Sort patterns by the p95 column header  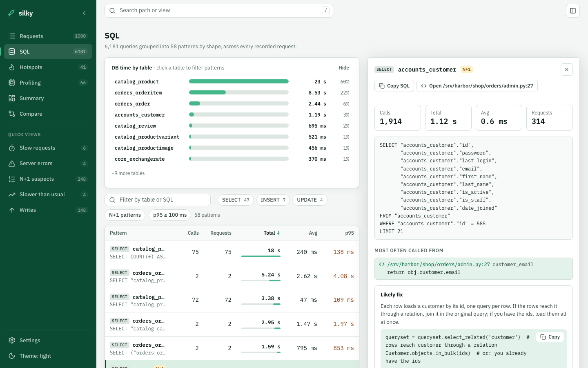[350, 233]
